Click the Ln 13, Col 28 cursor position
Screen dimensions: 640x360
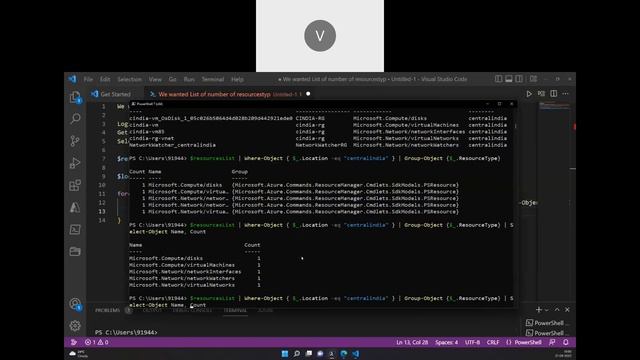(x=412, y=342)
